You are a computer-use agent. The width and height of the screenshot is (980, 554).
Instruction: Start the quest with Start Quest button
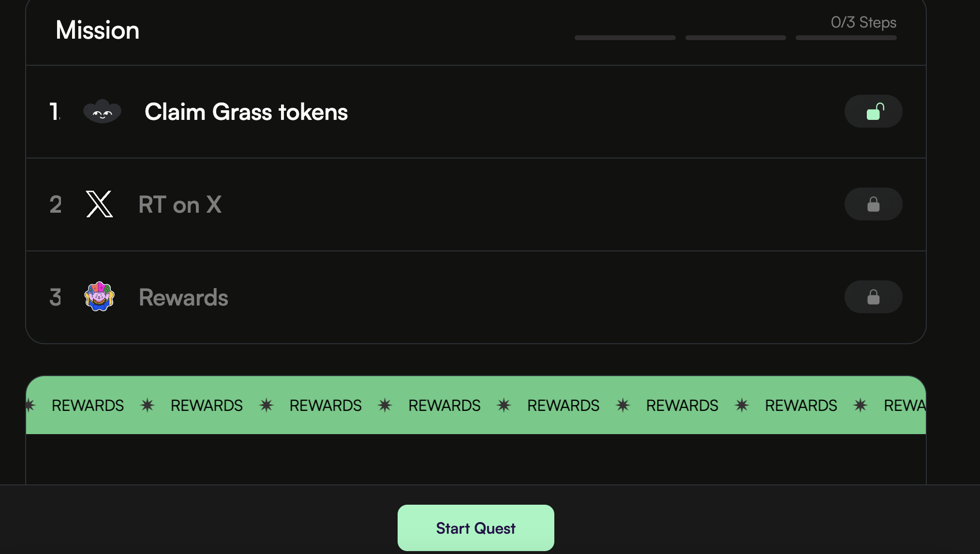[x=476, y=528]
